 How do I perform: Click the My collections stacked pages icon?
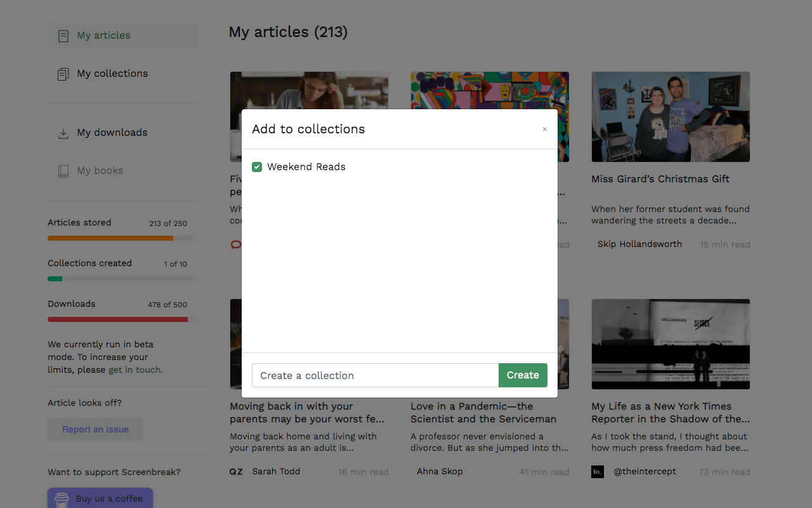(x=63, y=74)
